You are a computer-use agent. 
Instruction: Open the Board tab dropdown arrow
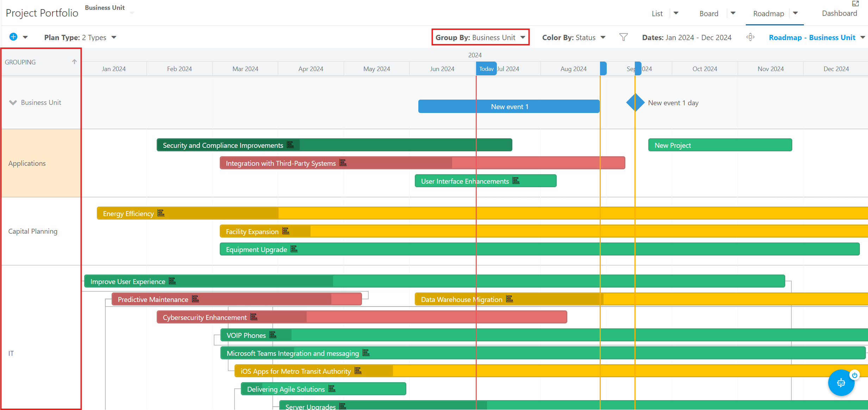tap(733, 13)
